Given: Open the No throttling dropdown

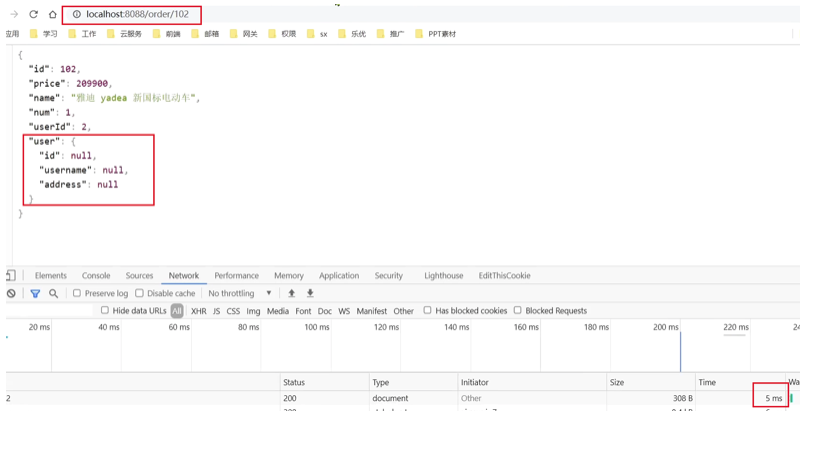Looking at the screenshot, I should click(x=240, y=293).
